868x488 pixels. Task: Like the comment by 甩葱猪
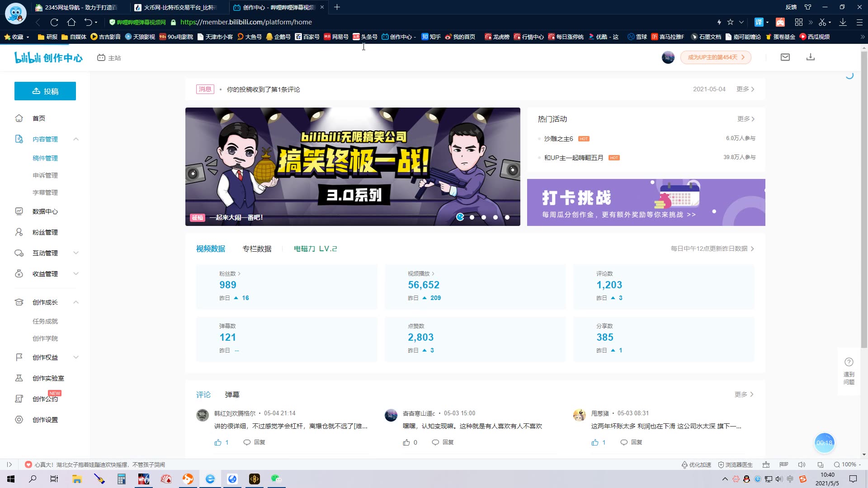[595, 442]
